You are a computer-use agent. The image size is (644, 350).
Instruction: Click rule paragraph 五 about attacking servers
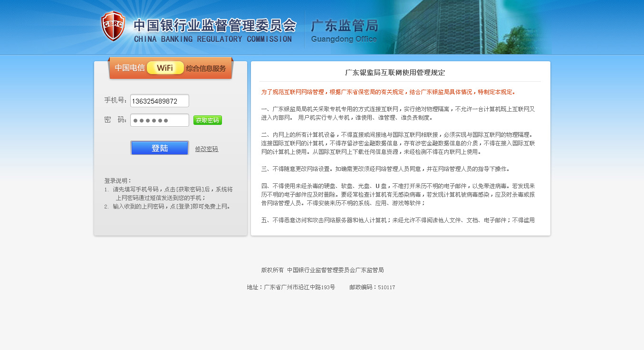(398, 220)
